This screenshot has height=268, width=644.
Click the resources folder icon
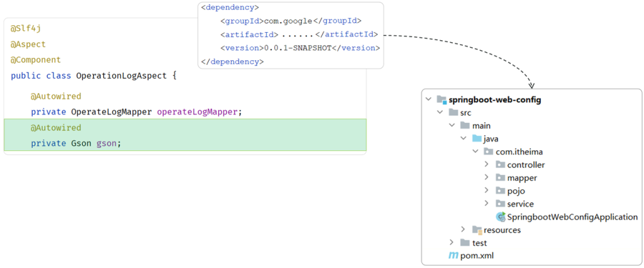[x=477, y=230]
